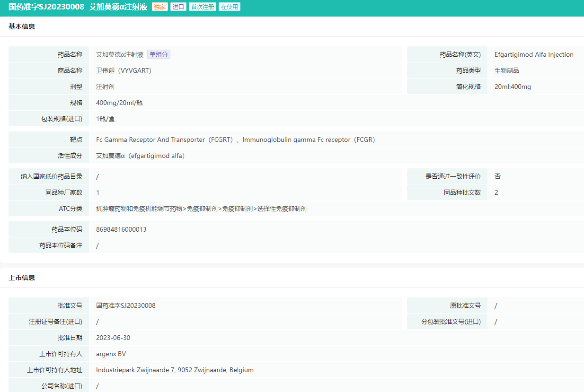Open the 抗肿瘤药物和免疫机能调节药物 ATC link

140,208
